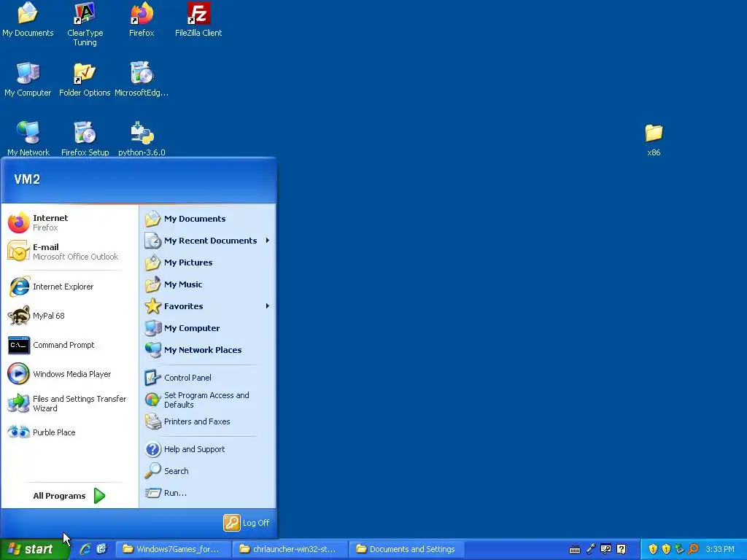Image resolution: width=747 pixels, height=560 pixels.
Task: Open Search from Start menu
Action: [x=208, y=471]
